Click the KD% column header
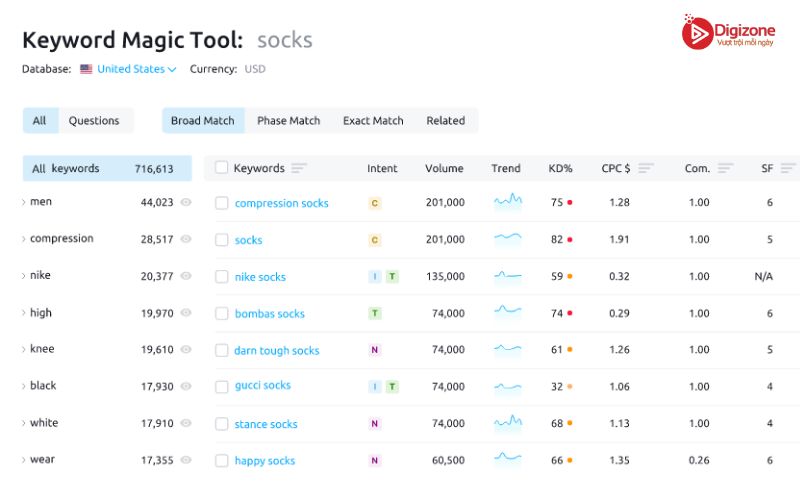This screenshot has width=800, height=500. click(x=560, y=168)
